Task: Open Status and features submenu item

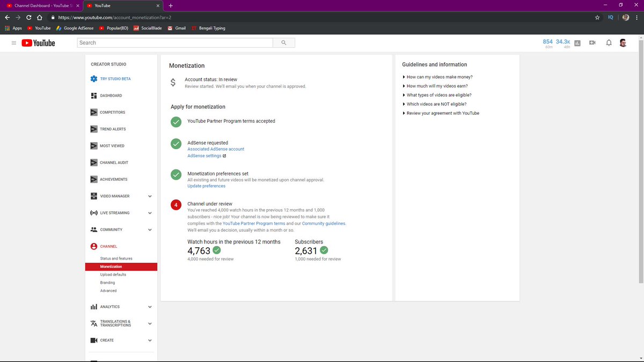Action: [x=116, y=258]
